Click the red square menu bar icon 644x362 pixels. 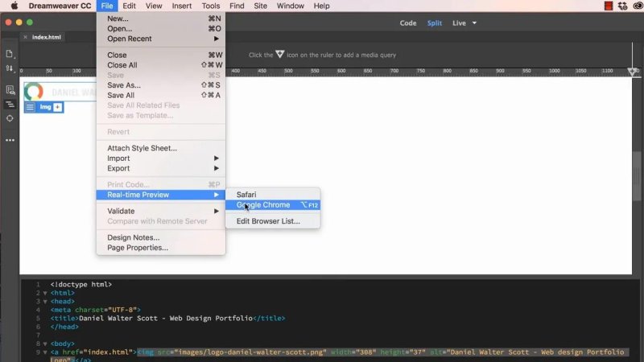609,6
